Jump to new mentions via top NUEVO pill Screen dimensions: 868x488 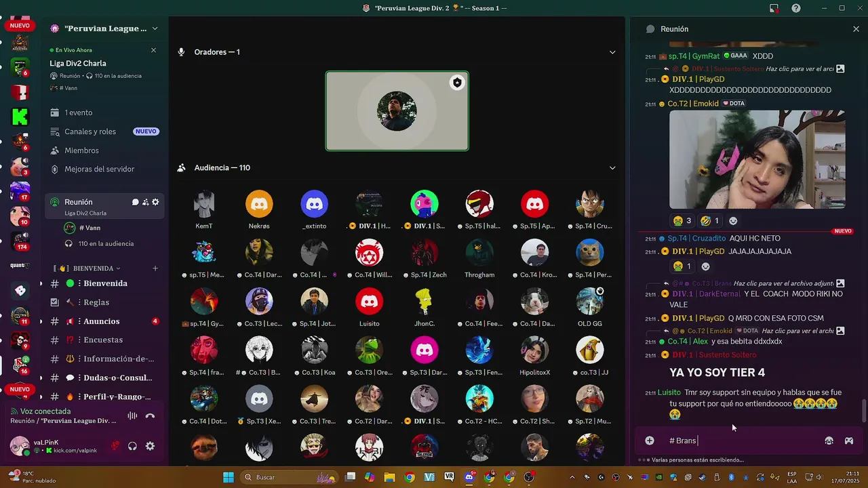[20, 26]
